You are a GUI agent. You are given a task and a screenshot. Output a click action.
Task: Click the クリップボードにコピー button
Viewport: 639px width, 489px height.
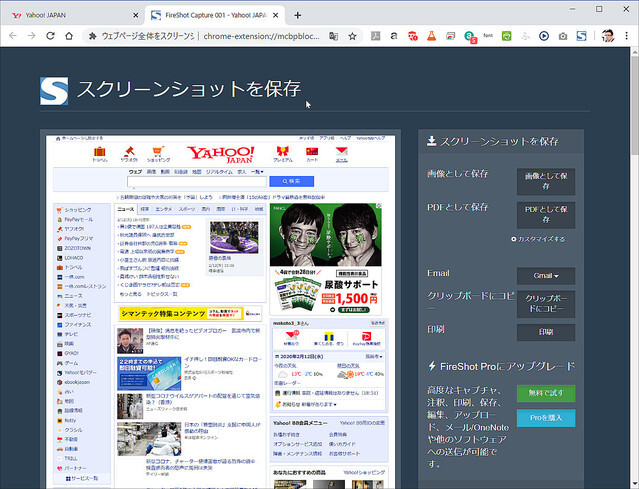coord(545,304)
